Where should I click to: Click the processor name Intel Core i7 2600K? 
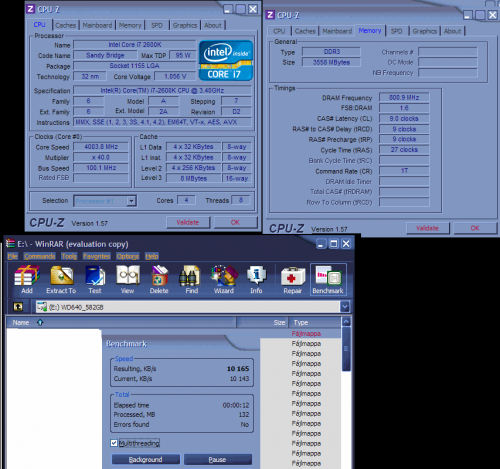tap(135, 44)
